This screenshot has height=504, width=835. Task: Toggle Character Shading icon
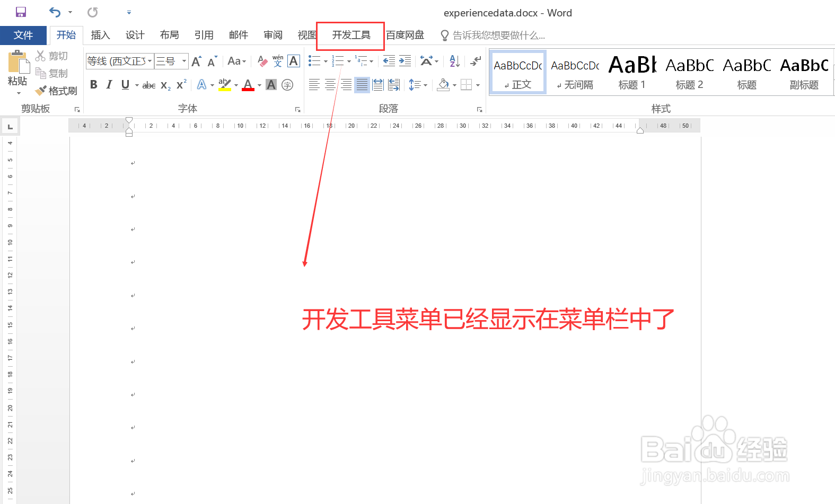point(271,85)
